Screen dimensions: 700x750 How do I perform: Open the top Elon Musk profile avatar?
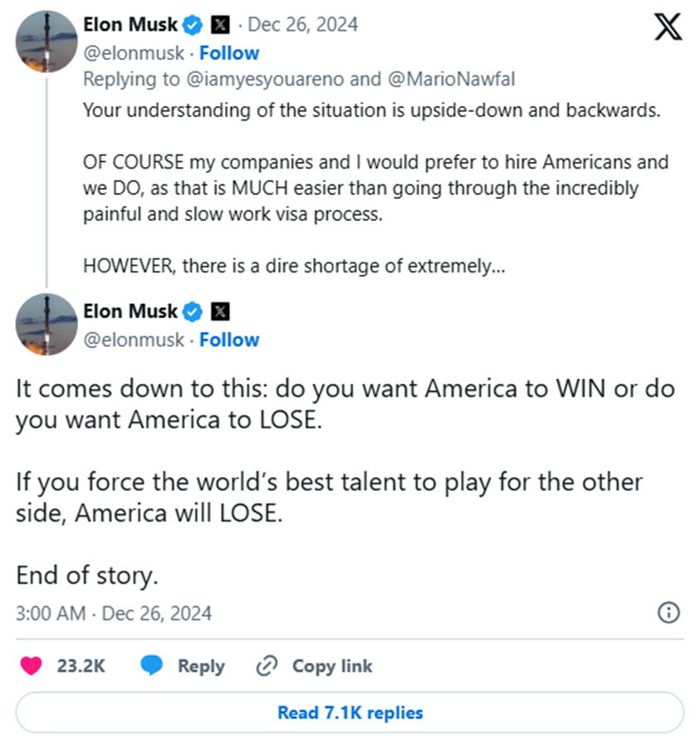pyautogui.click(x=47, y=42)
